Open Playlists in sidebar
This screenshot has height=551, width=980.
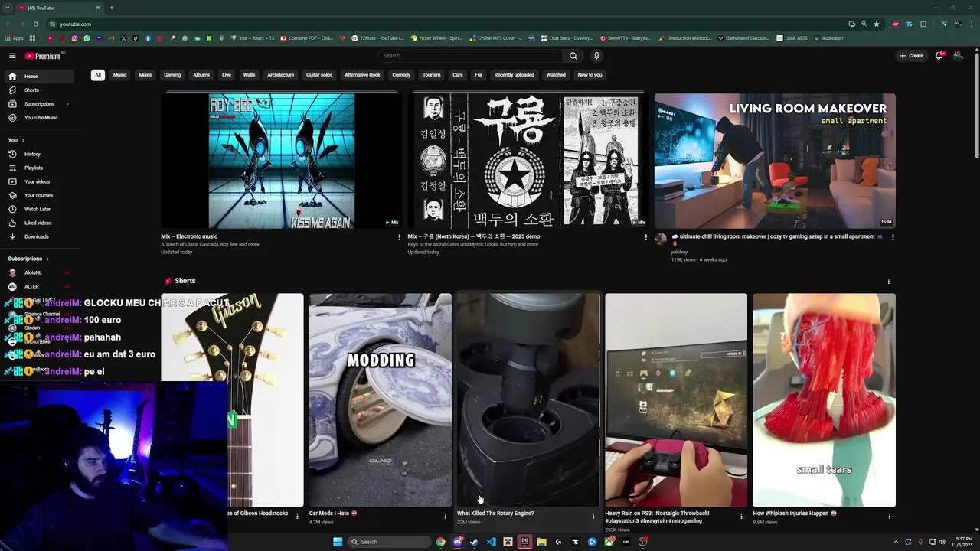coord(38,168)
